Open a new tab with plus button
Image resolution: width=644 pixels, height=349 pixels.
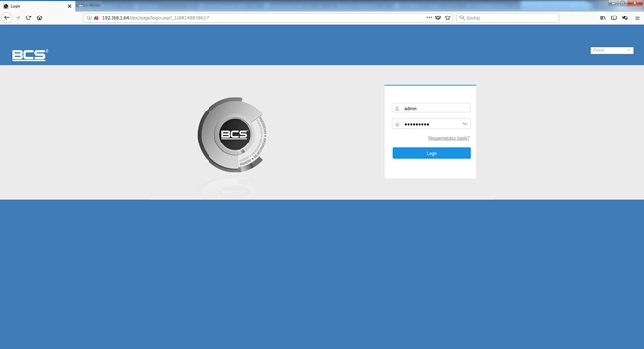(80, 6)
